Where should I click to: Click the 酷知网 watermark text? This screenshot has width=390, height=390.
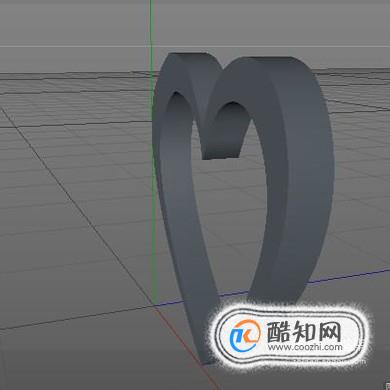tap(304, 331)
